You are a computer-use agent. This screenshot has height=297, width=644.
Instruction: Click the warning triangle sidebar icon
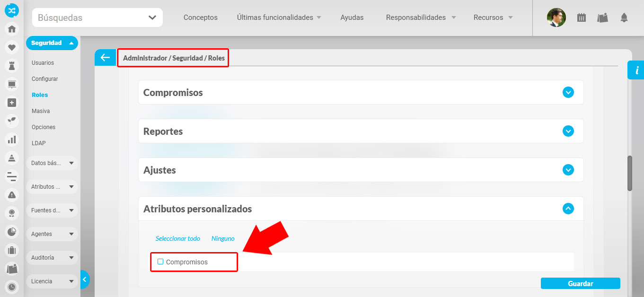(12, 194)
